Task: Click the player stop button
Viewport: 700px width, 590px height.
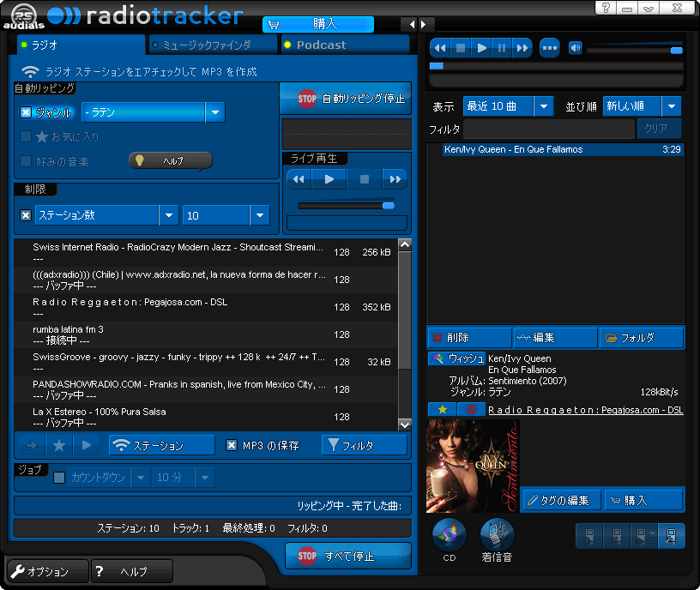Action: [461, 48]
